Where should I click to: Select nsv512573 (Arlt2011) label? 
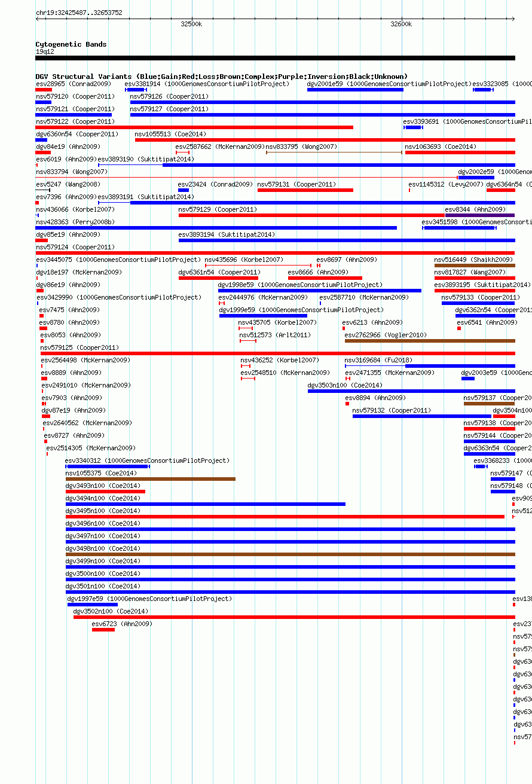(x=276, y=335)
